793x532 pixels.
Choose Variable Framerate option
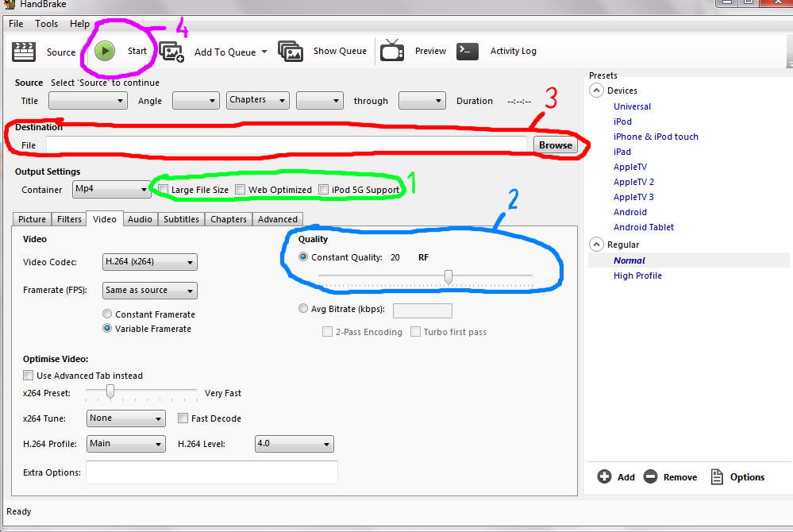[107, 328]
